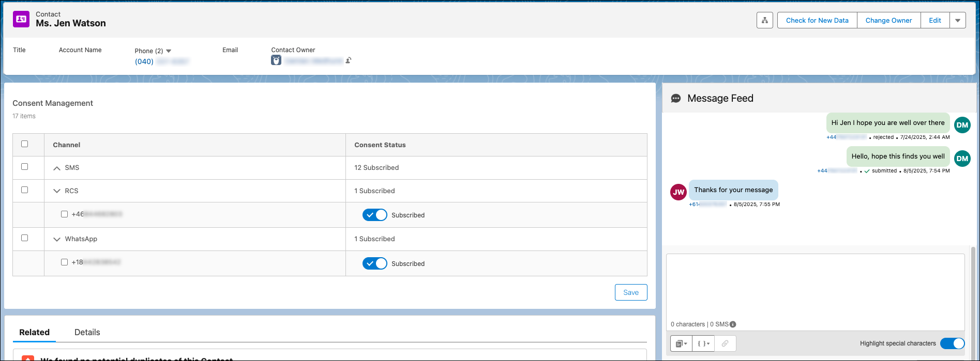Select the +46 number checkbox under RCS
This screenshot has height=361, width=980.
pos(64,214)
